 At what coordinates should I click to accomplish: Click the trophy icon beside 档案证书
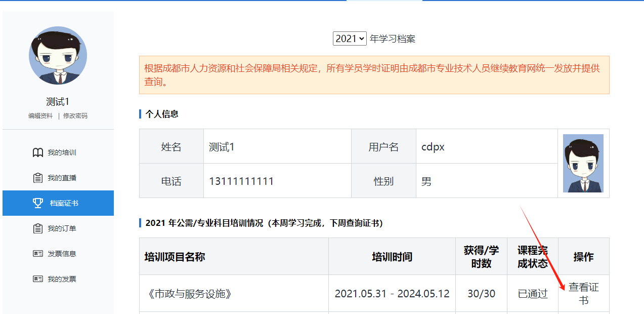click(x=38, y=203)
